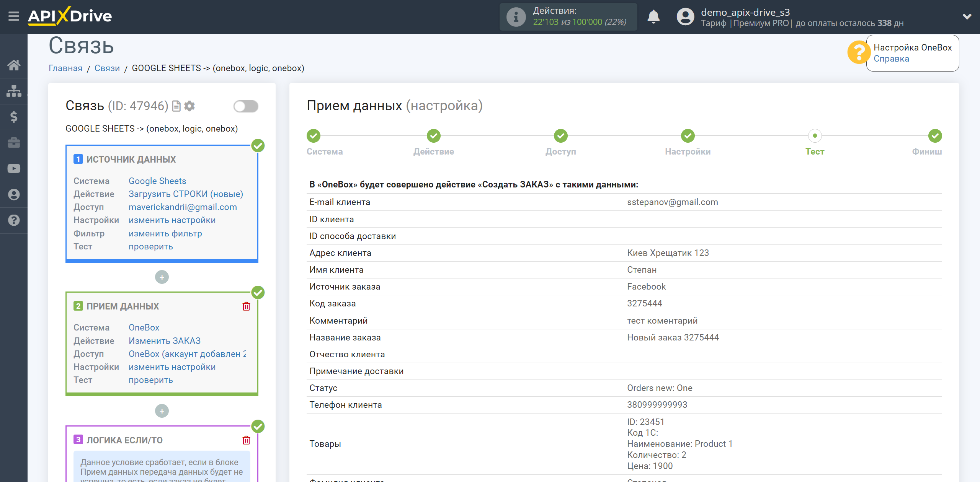Click проверить in the source data block
The image size is (980, 482).
(151, 247)
